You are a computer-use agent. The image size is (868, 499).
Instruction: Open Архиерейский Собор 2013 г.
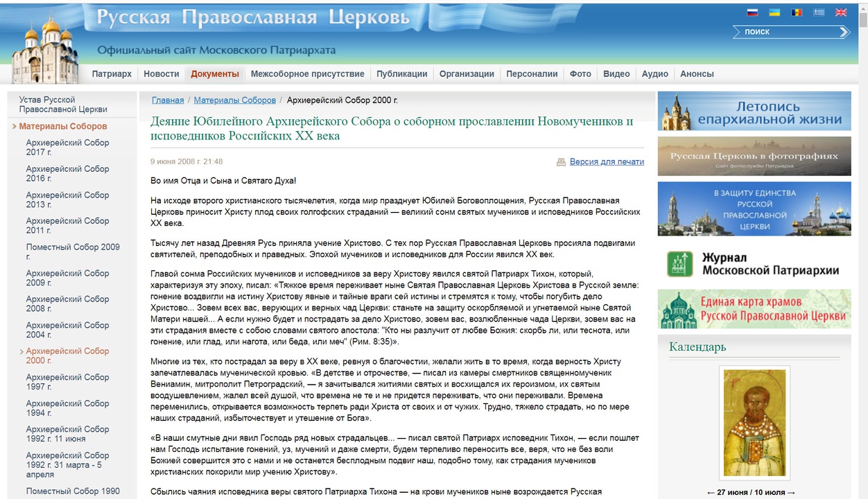point(67,200)
